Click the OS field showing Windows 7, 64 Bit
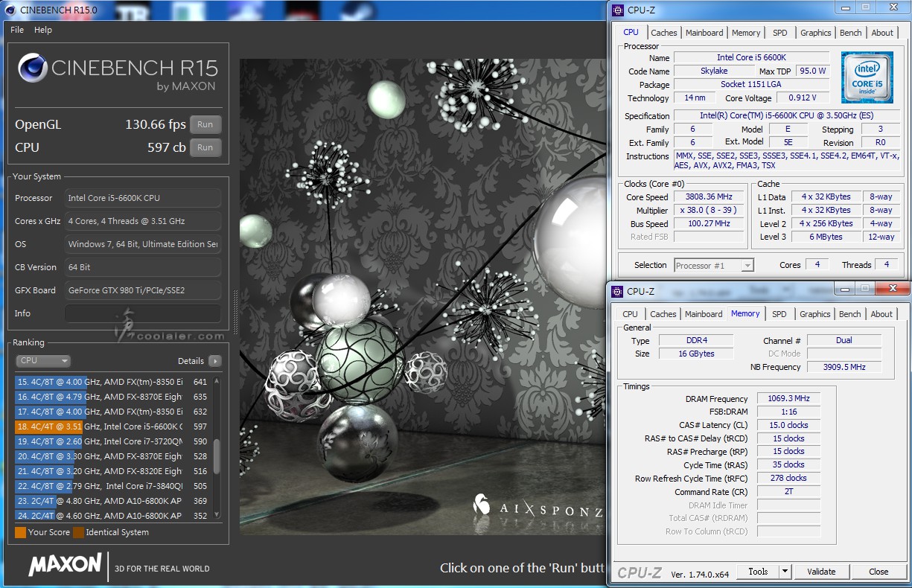912x588 pixels. click(143, 244)
